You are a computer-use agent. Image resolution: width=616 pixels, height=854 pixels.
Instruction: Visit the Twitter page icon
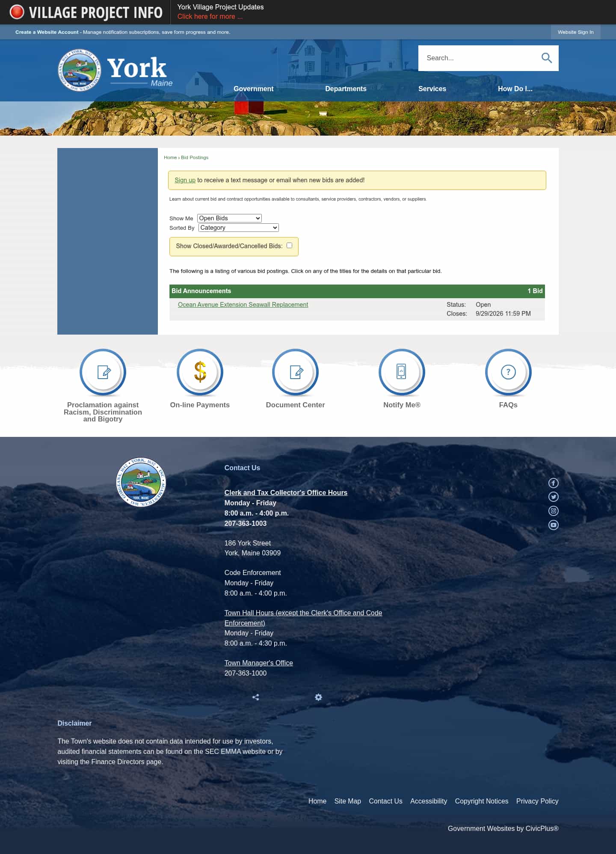pyautogui.click(x=554, y=497)
